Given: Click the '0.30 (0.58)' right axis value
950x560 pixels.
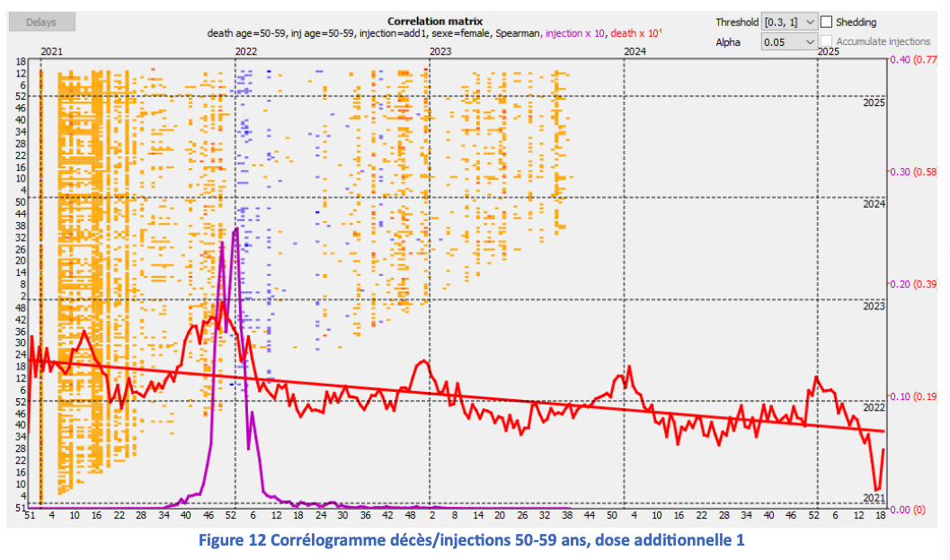Looking at the screenshot, I should click(914, 172).
